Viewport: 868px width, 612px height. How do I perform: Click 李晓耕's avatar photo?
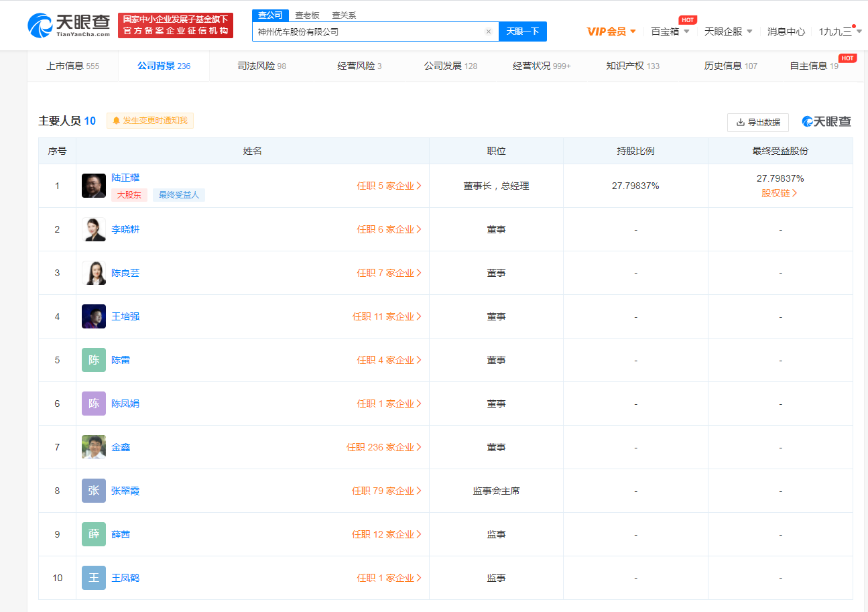94,229
